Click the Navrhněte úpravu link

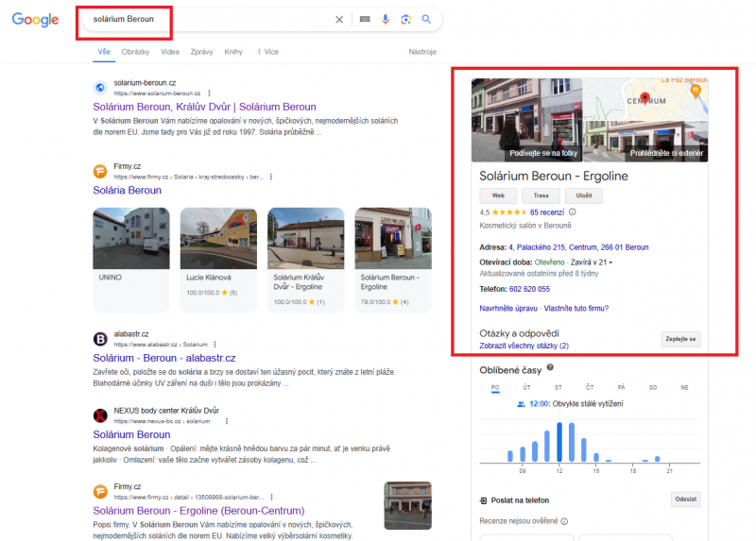click(508, 309)
